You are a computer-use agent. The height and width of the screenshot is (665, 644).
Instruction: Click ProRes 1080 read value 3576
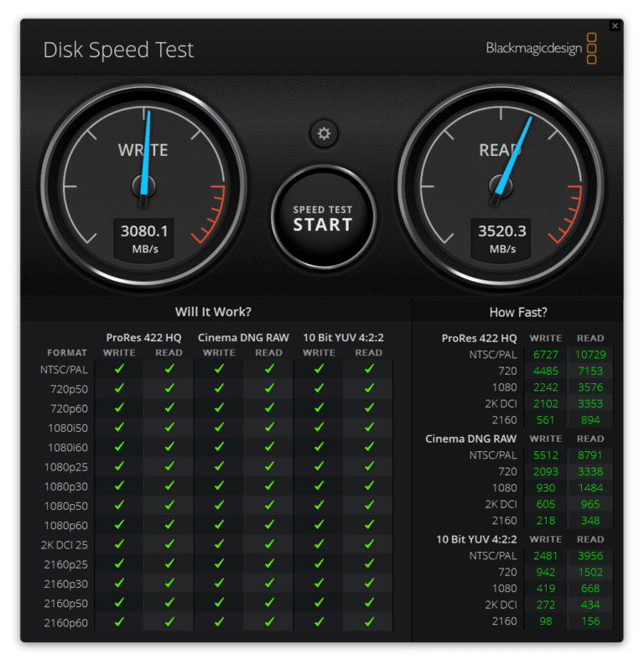(590, 387)
